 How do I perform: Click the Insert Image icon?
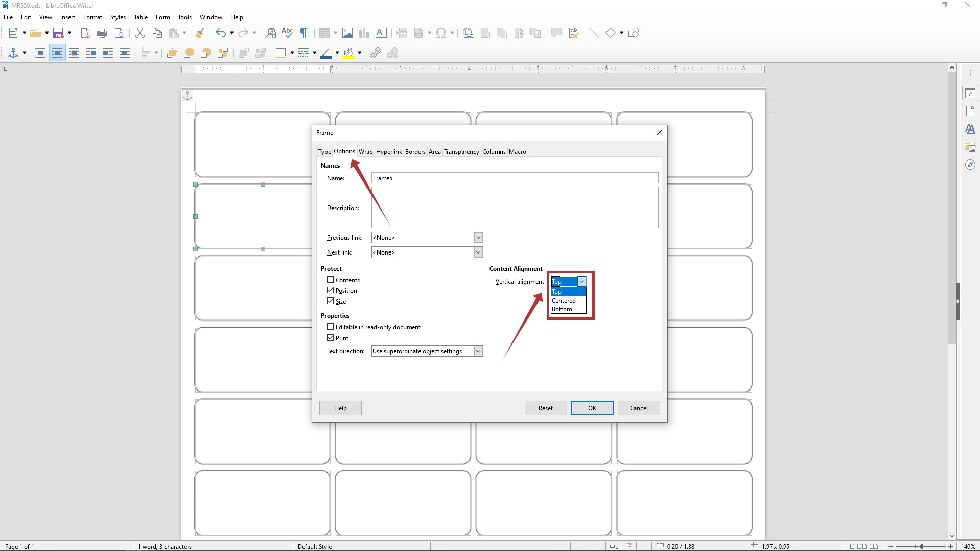click(x=347, y=33)
